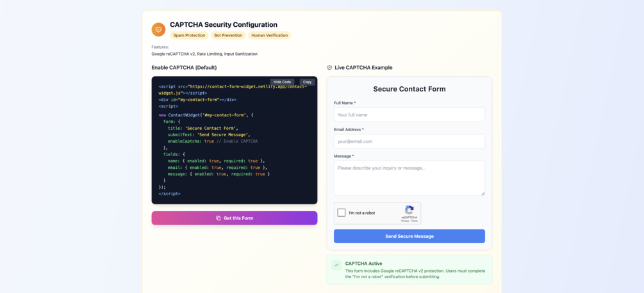Click the CAPTCHA Security Configuration heading

pos(224,24)
